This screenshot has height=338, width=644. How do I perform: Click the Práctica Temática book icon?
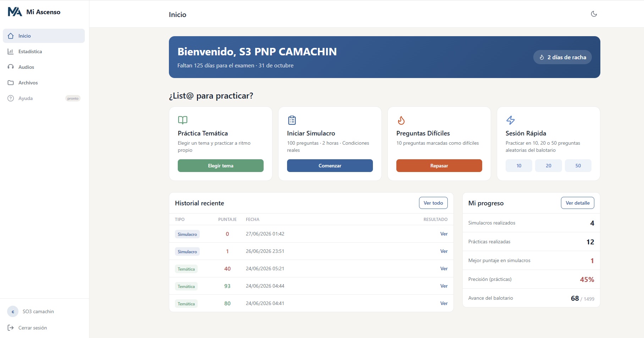coord(183,120)
